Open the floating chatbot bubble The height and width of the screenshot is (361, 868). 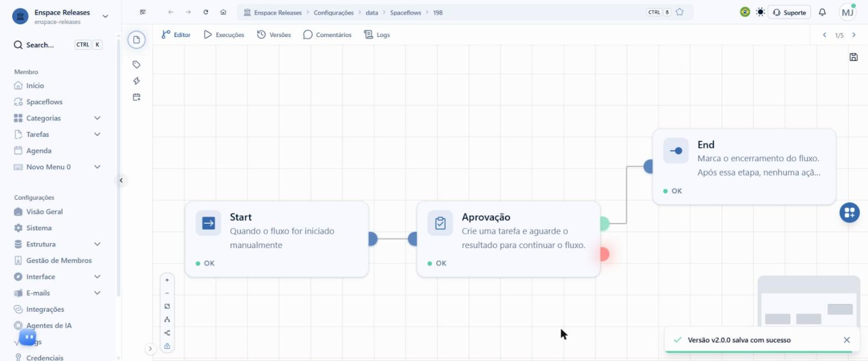click(28, 337)
